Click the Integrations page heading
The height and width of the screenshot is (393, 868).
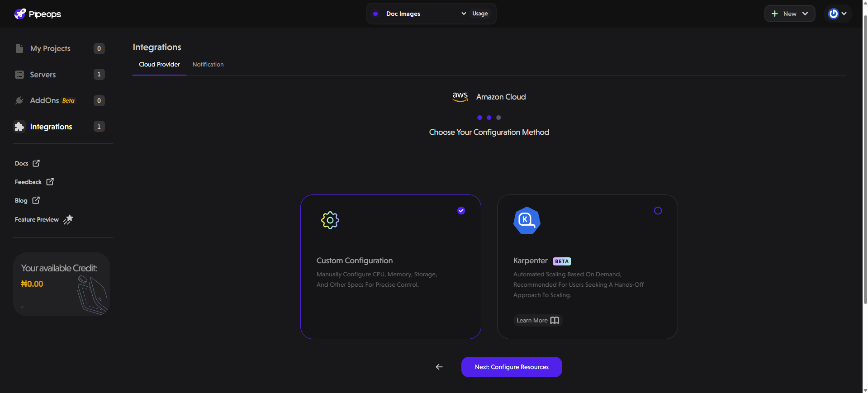157,47
